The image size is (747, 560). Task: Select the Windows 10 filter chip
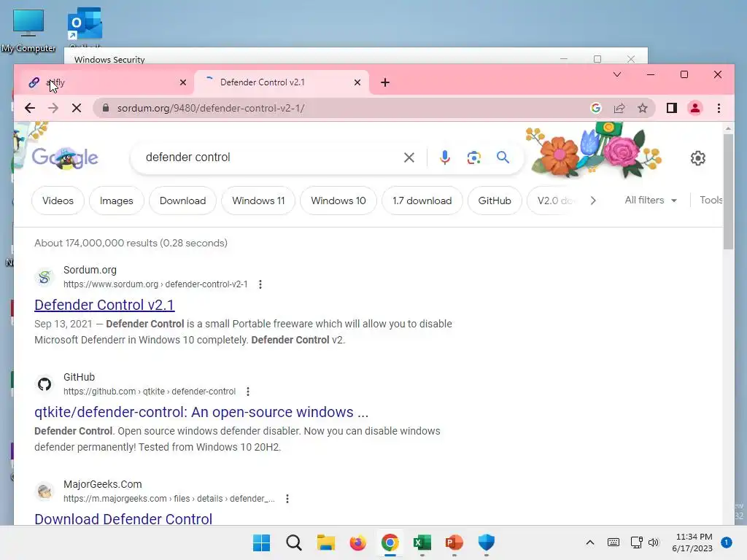(x=338, y=201)
